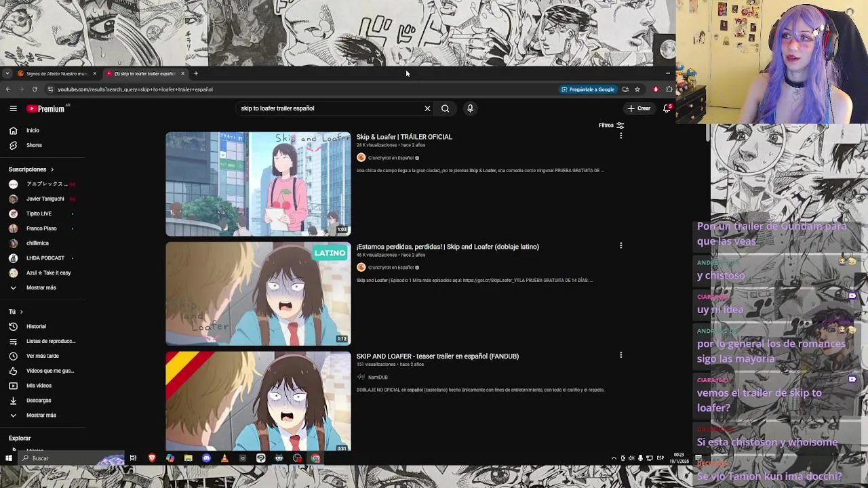Select the skip to loafer trailer tab

coord(144,73)
